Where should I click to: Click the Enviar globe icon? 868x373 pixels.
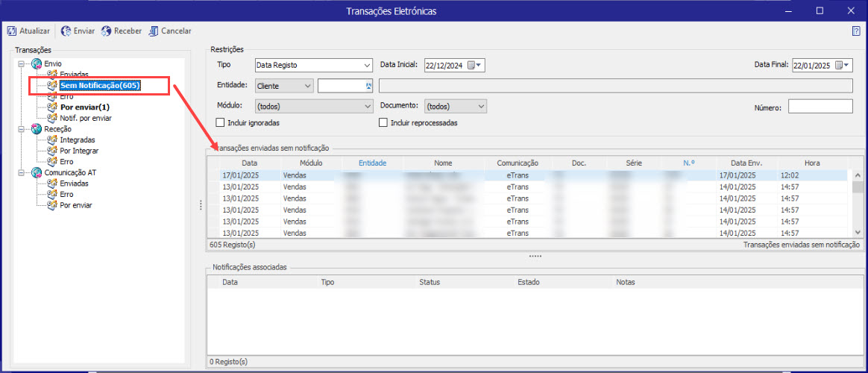(66, 31)
